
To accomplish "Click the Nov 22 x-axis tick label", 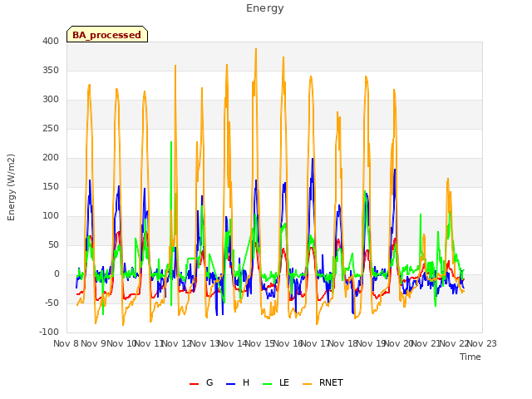I will coord(455,343).
